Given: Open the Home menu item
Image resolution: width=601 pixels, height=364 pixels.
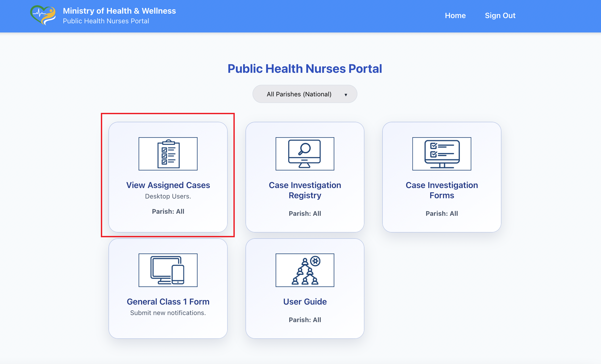Looking at the screenshot, I should pos(455,15).
